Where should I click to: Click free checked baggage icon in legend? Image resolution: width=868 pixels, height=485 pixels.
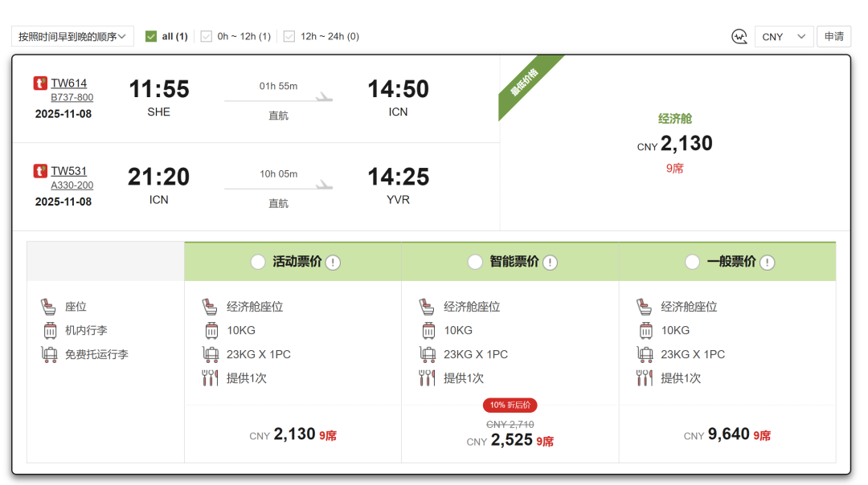49,354
